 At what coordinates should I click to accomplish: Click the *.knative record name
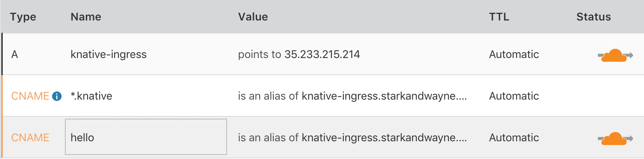[x=91, y=96]
